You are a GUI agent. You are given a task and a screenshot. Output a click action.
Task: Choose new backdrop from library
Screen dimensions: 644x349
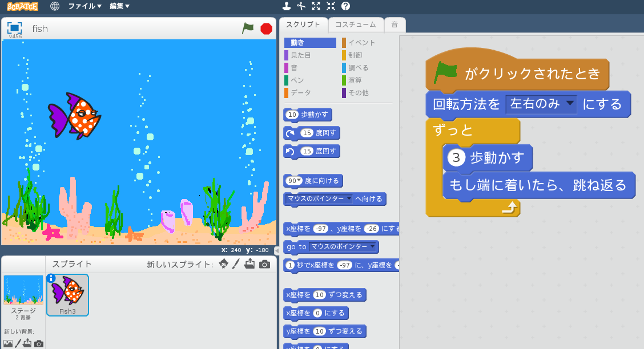(8, 344)
